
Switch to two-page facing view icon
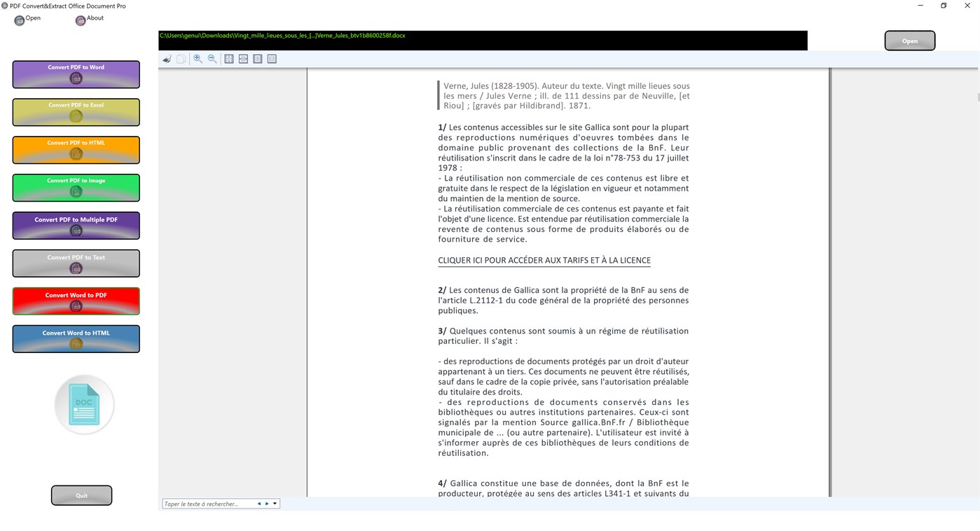point(272,59)
